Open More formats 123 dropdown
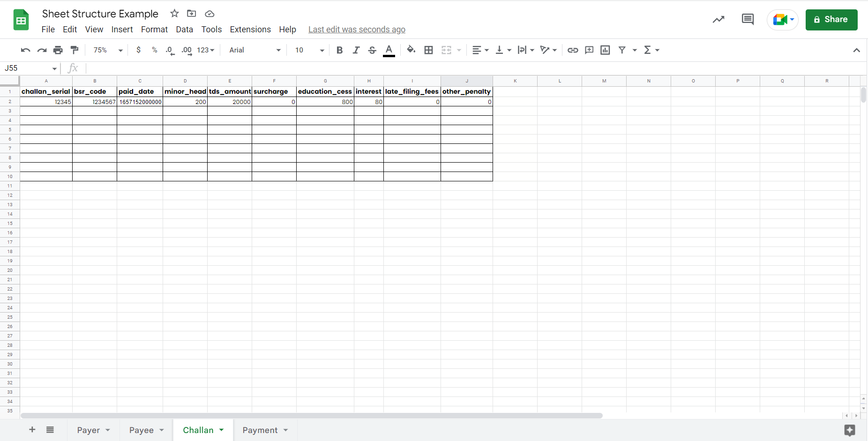Screen dimensions: 868x441 pyautogui.click(x=205, y=50)
